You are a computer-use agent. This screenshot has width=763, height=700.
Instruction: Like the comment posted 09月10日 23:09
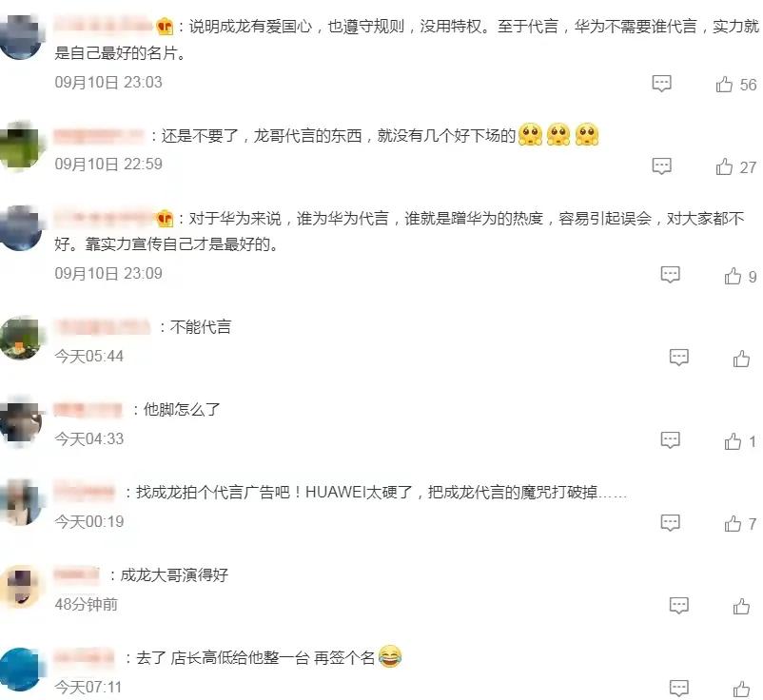(x=733, y=276)
